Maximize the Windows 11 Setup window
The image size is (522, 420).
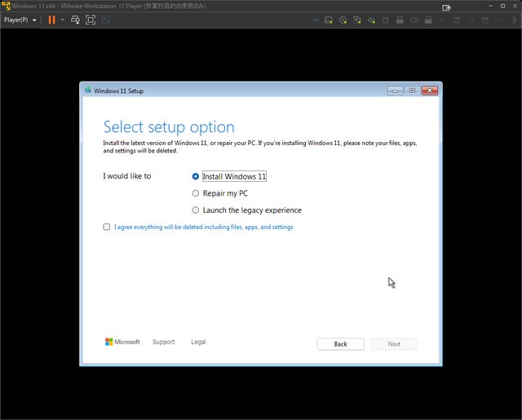pos(412,91)
